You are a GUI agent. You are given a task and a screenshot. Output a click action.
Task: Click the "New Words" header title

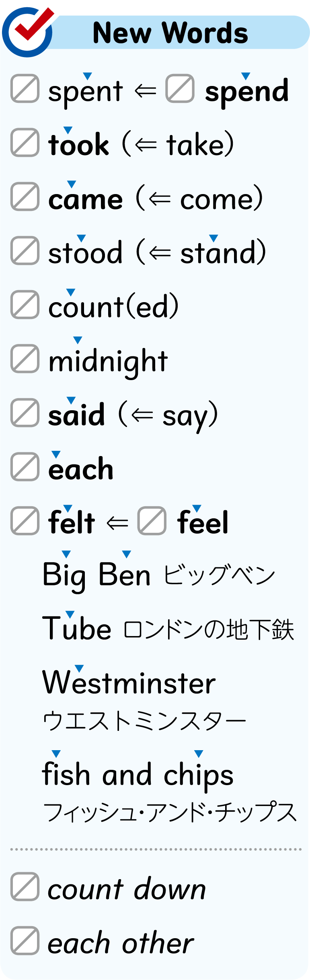[x=170, y=33]
